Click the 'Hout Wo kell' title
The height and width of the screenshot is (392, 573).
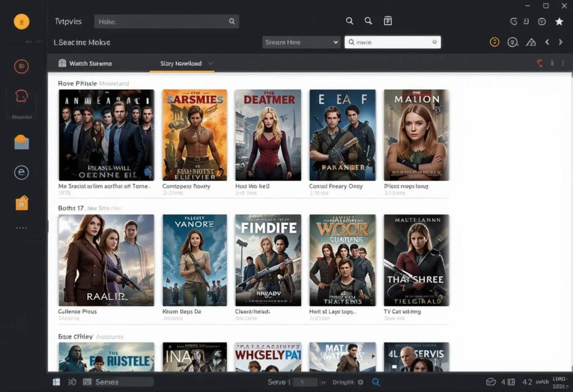252,186
